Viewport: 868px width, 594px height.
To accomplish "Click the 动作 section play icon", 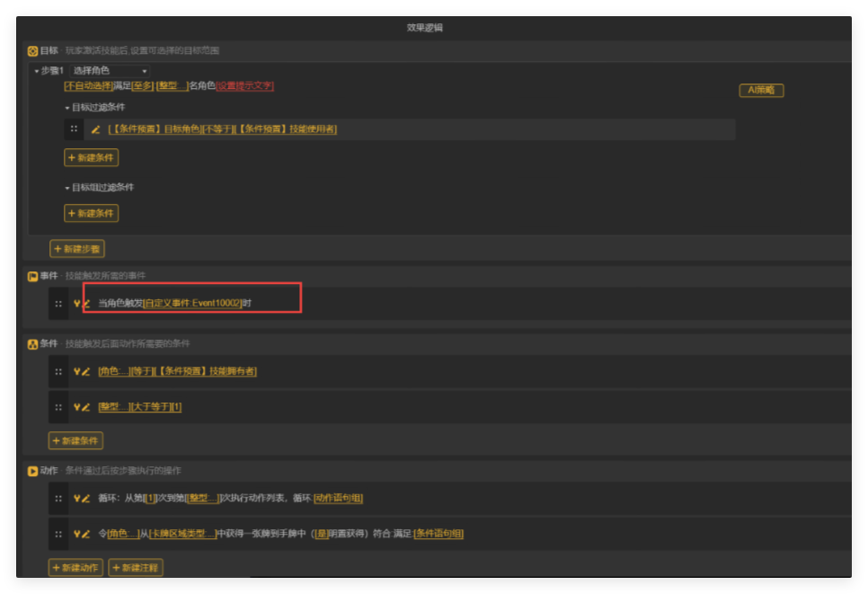I will [32, 471].
